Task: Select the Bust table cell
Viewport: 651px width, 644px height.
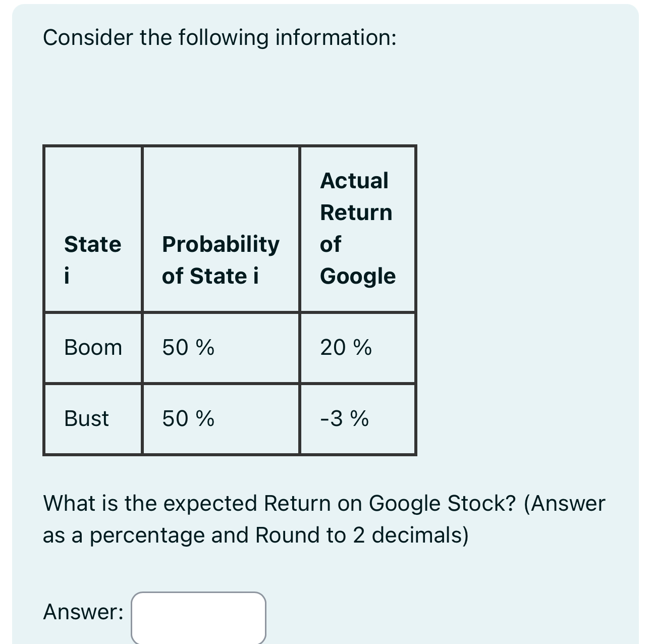Action: tap(86, 419)
